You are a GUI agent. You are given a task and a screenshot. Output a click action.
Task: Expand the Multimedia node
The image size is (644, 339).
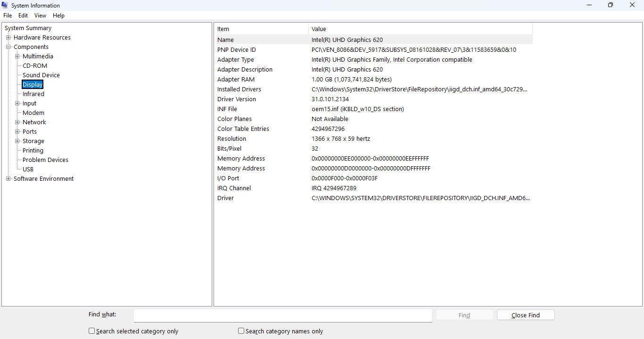click(17, 56)
